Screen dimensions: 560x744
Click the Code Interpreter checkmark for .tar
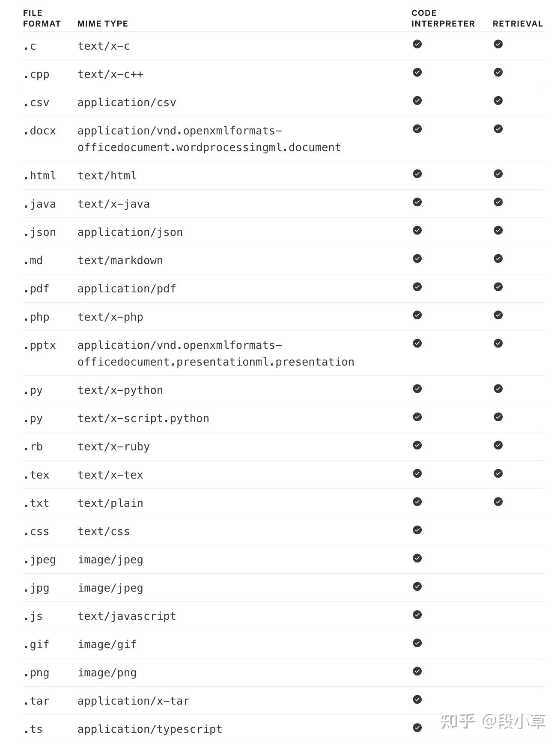point(417,699)
